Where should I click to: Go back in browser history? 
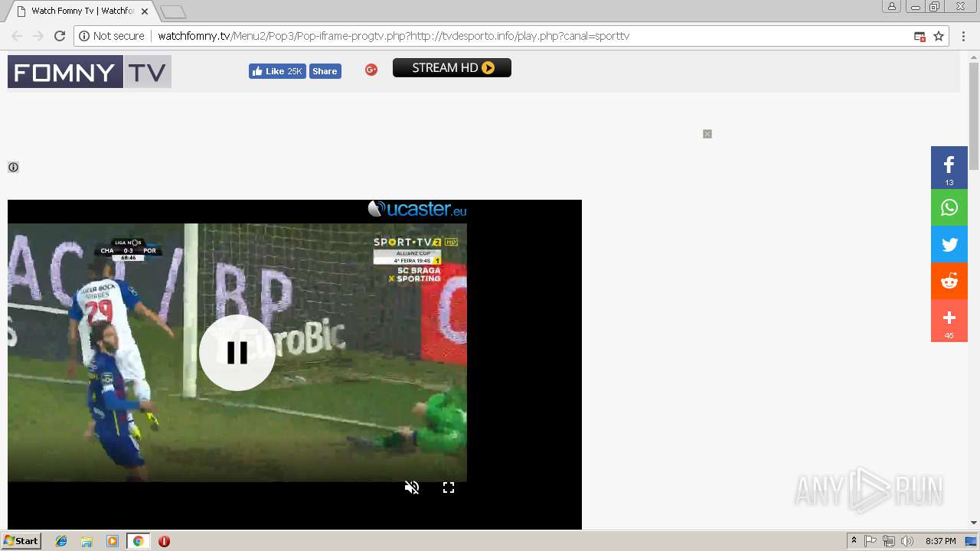pos(17,36)
